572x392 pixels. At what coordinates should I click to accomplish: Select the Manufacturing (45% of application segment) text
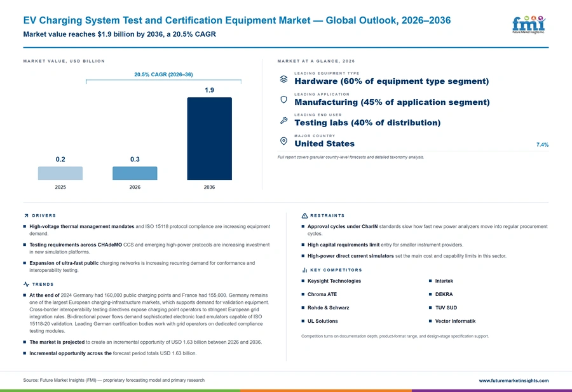click(392, 102)
